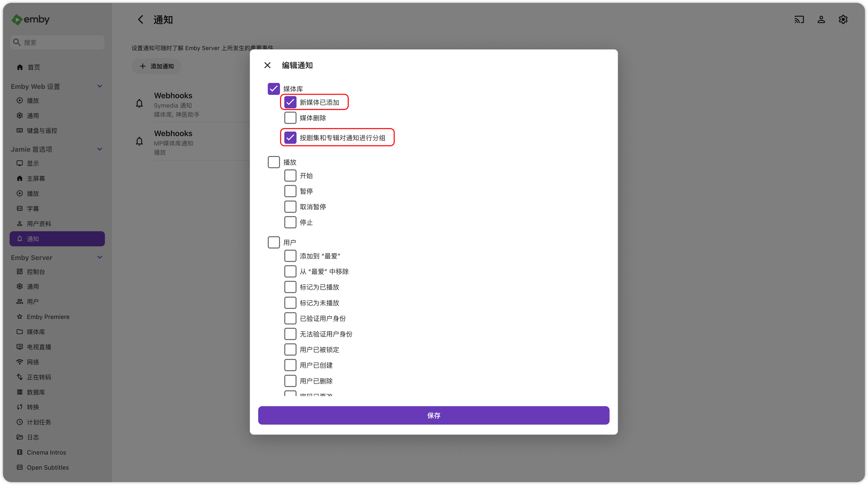This screenshot has width=868, height=485.
Task: Check the 播放 group checkbox
Action: 274,162
